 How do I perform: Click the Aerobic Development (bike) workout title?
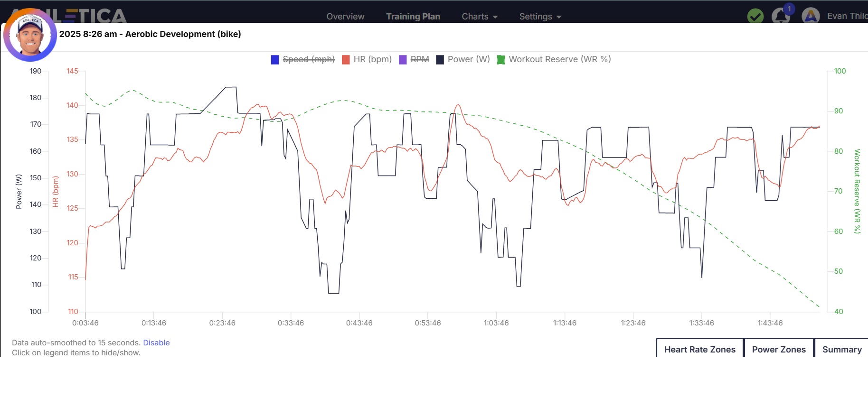coord(183,34)
